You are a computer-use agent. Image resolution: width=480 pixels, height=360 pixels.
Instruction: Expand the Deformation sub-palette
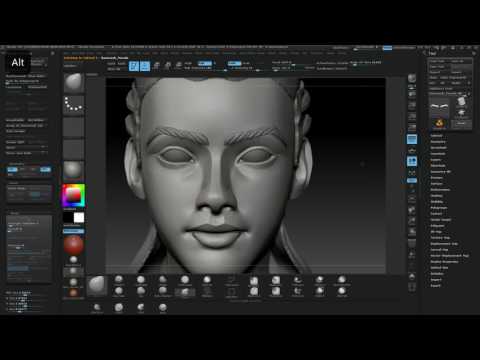click(440, 190)
